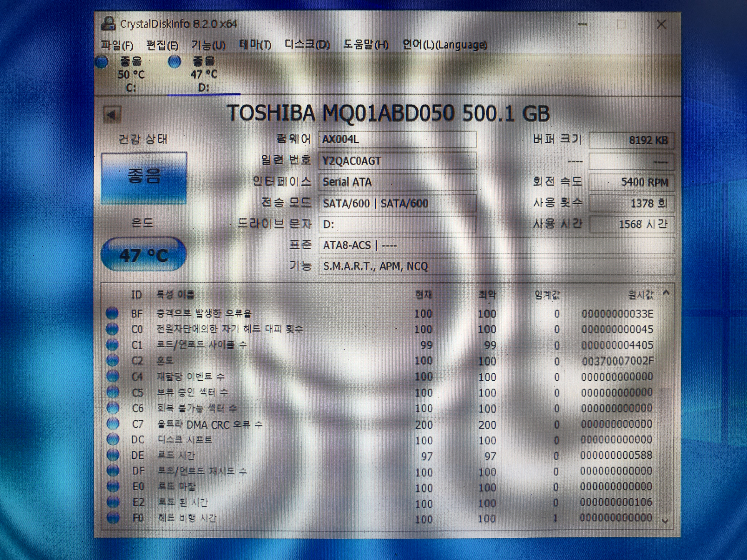The image size is (747, 560).
Task: Click power on count value 1378 회
Action: click(x=632, y=203)
